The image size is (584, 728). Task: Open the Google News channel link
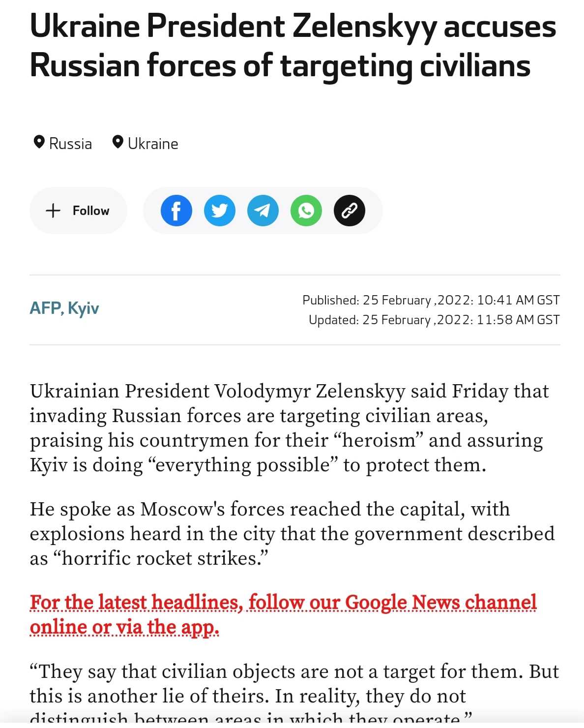click(x=283, y=602)
